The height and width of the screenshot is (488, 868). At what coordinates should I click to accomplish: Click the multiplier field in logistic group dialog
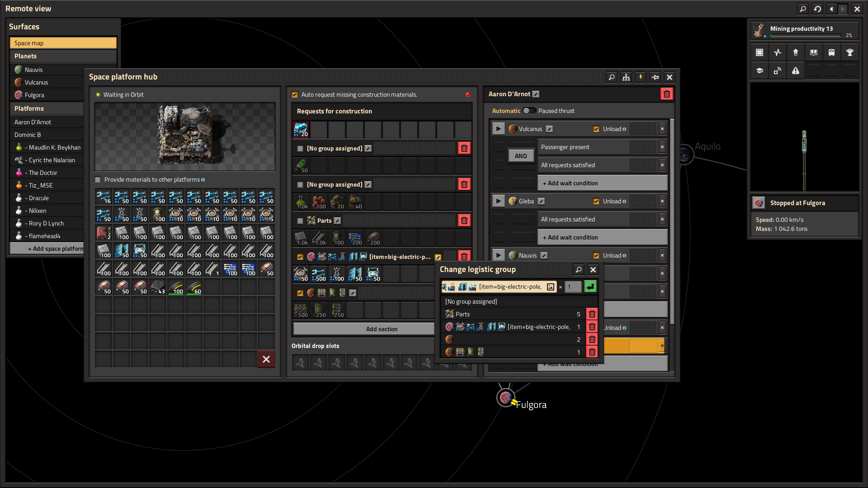pyautogui.click(x=573, y=287)
